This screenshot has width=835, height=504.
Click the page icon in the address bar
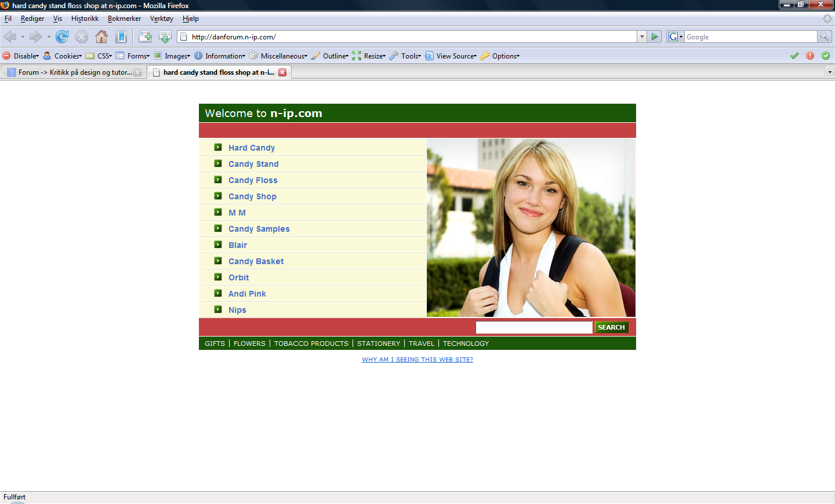click(184, 36)
